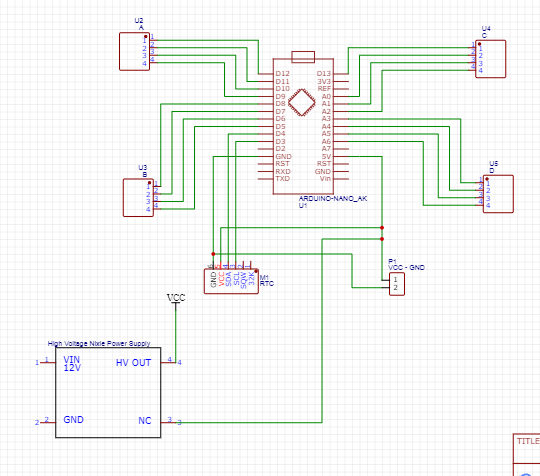Click the SCL pin label on RTC module
This screenshot has height=476, width=540.
[x=236, y=279]
